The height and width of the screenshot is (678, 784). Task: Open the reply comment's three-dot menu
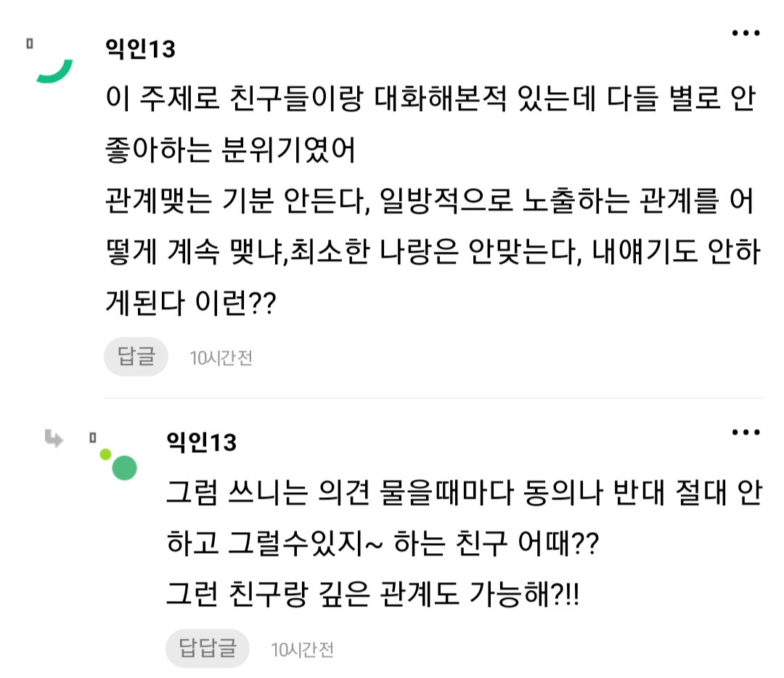(746, 433)
